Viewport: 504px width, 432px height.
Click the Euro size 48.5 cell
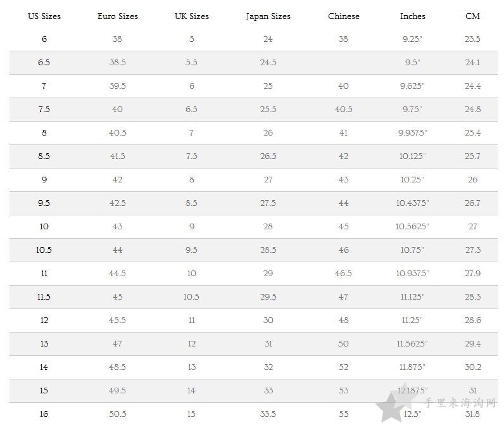[117, 367]
